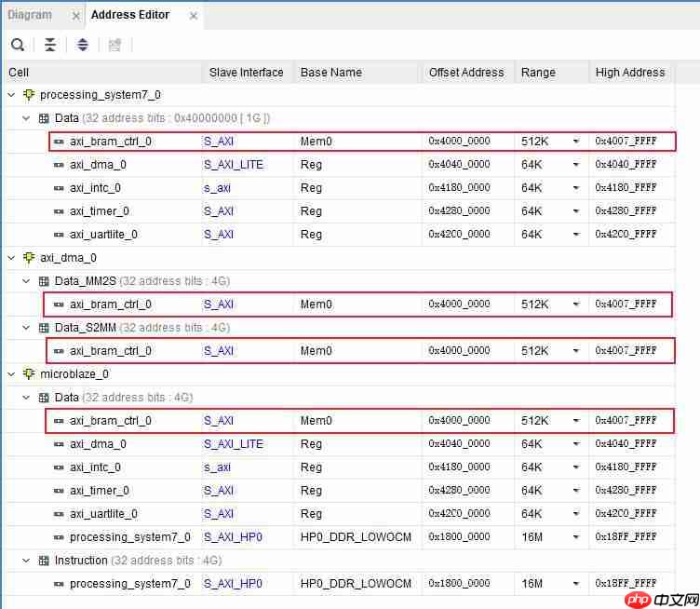
Task: Open Range dropdown for axi_bram_ctrl_0 under Data_MM2S
Action: point(576,304)
